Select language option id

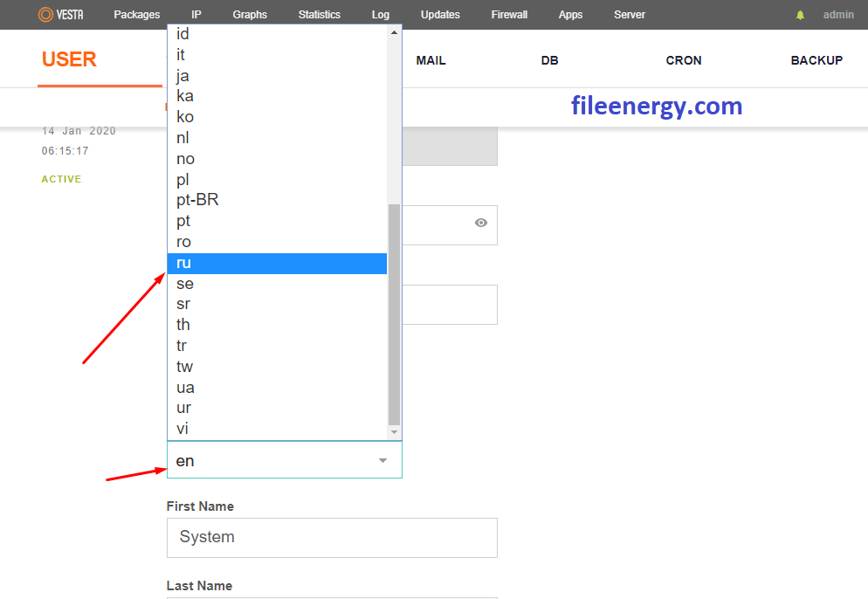(277, 34)
